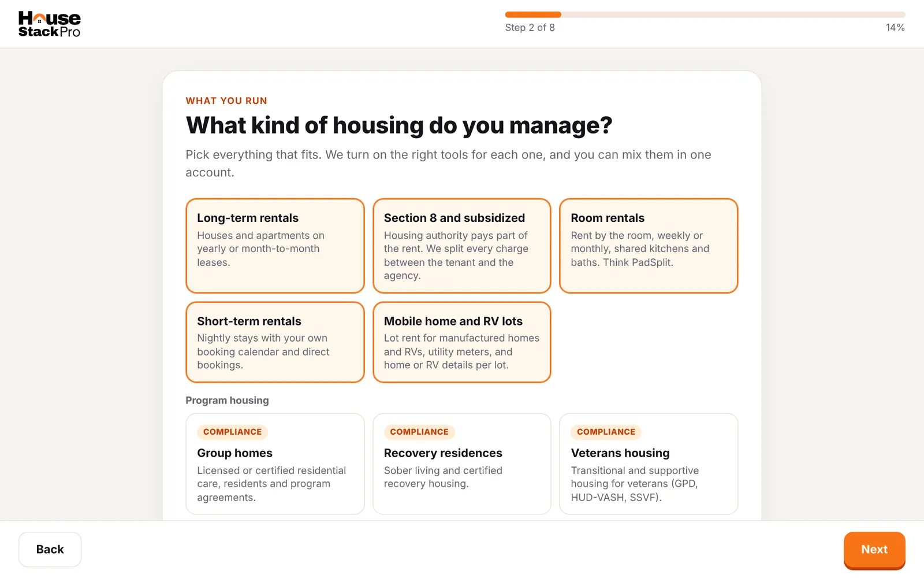The image size is (924, 578).
Task: Click the Back button
Action: click(x=50, y=550)
